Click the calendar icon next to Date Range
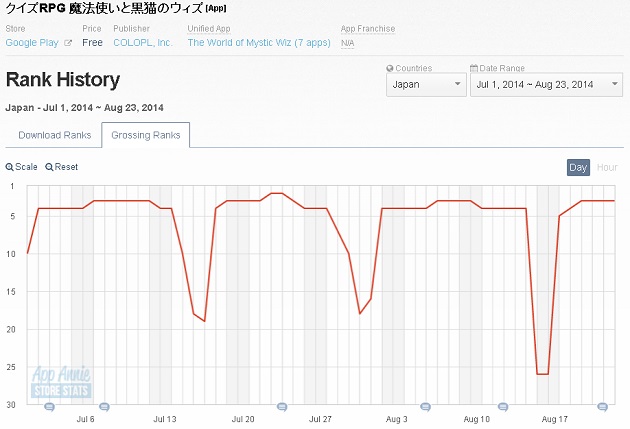 (474, 68)
